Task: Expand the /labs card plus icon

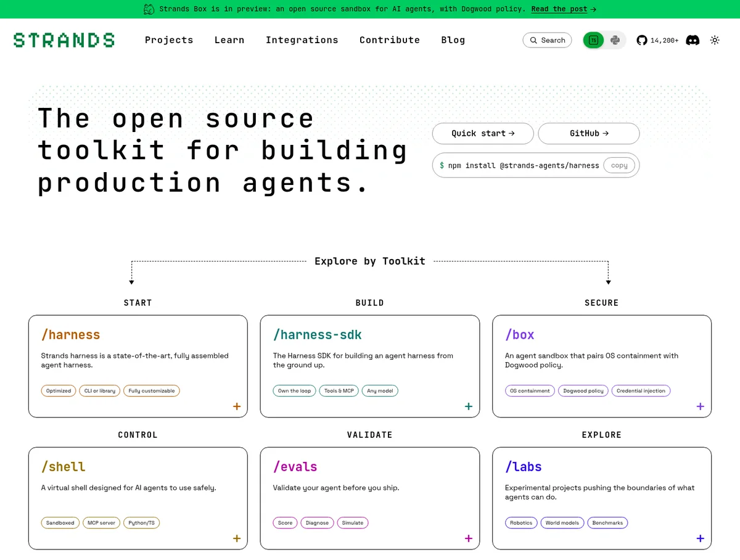Action: [x=700, y=538]
